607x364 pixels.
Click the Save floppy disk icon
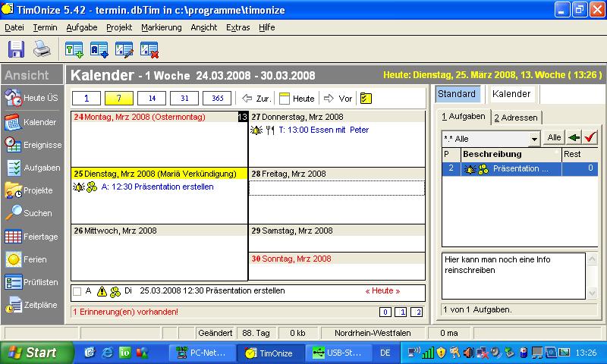[17, 49]
